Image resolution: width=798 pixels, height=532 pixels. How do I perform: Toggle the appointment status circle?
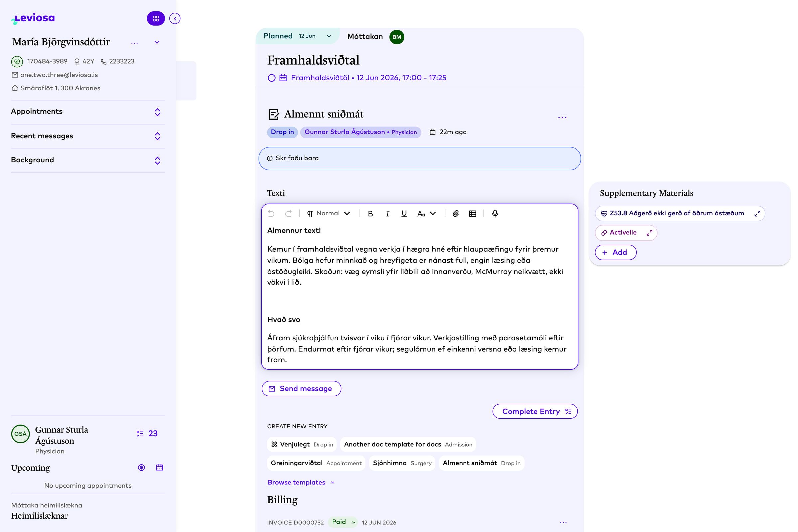pyautogui.click(x=271, y=78)
